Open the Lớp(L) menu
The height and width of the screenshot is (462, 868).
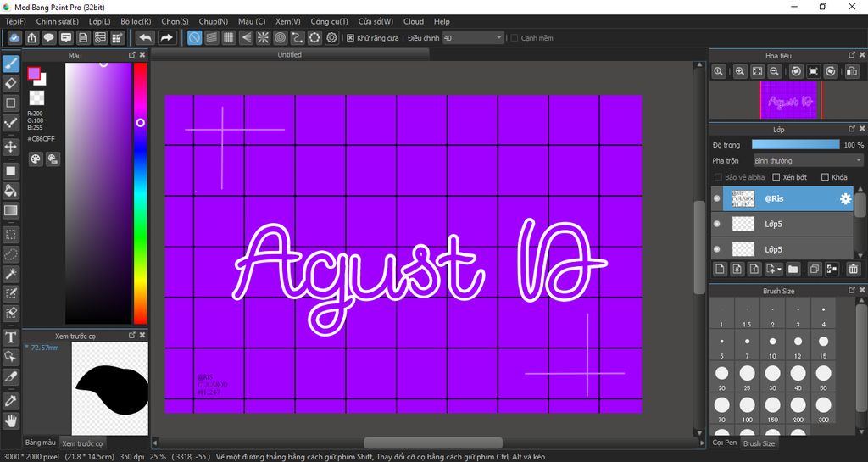[x=100, y=21]
